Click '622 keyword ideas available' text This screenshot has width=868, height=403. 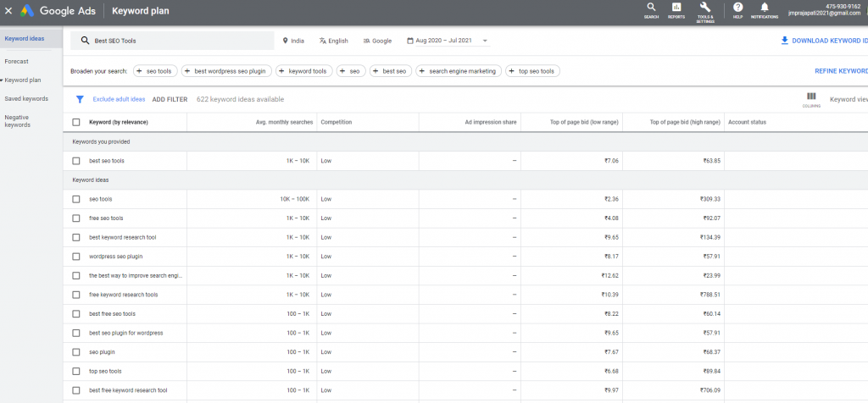(240, 100)
